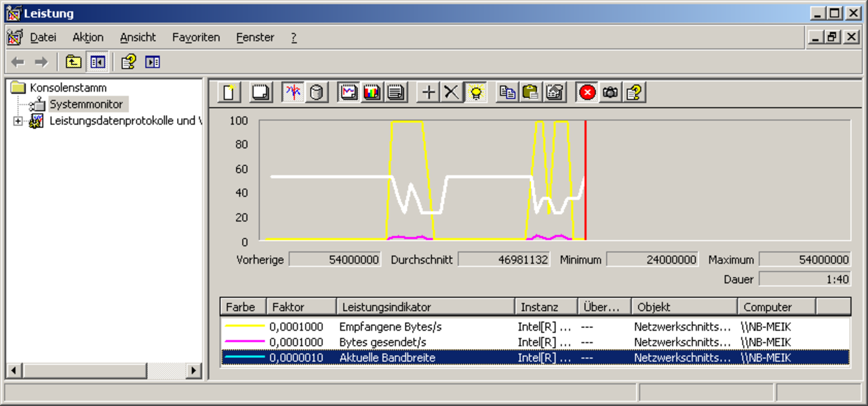This screenshot has width=868, height=406.
Task: Click the Add counter plus icon
Action: coord(429,92)
